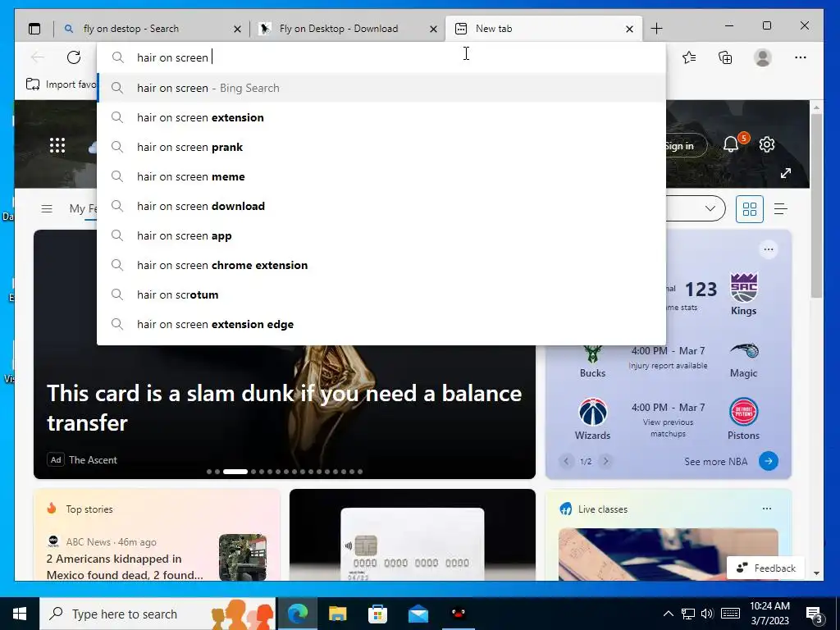Click the page vertical scrollbar thumb
The image size is (840, 630).
pyautogui.click(x=816, y=206)
